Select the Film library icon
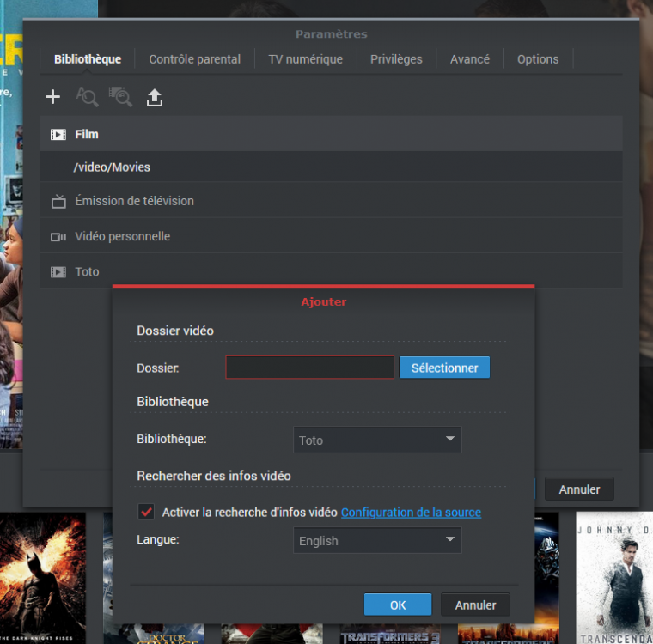653x644 pixels. point(58,135)
